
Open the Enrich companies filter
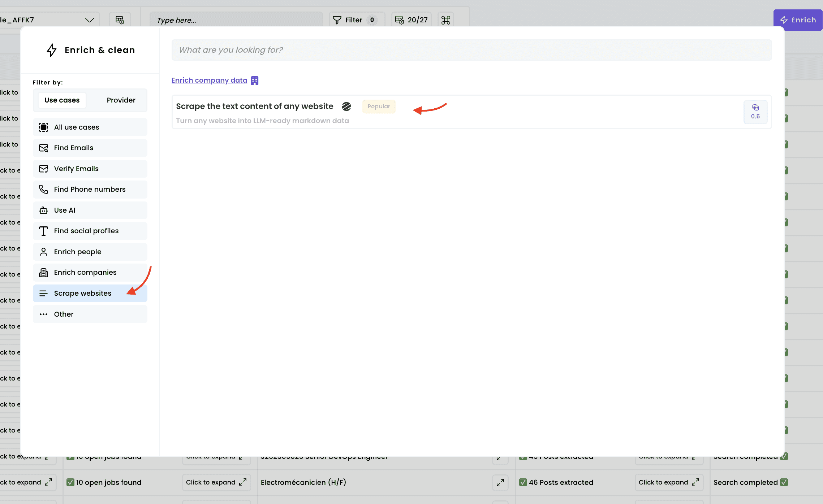(x=90, y=272)
